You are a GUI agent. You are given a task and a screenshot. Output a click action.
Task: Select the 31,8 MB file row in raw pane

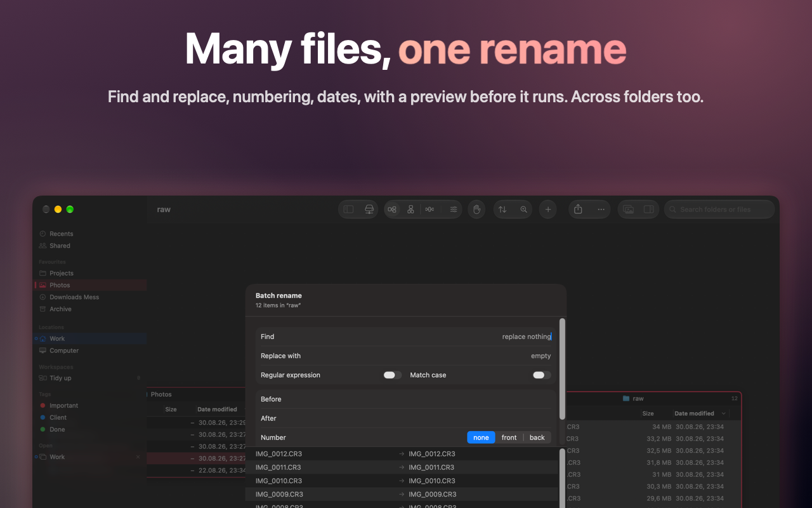pyautogui.click(x=653, y=463)
